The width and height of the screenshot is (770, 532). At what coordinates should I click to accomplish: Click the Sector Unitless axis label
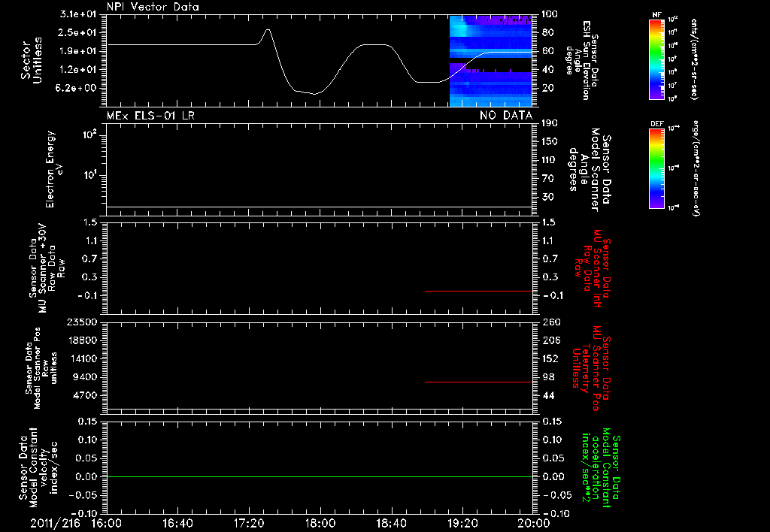click(32, 61)
